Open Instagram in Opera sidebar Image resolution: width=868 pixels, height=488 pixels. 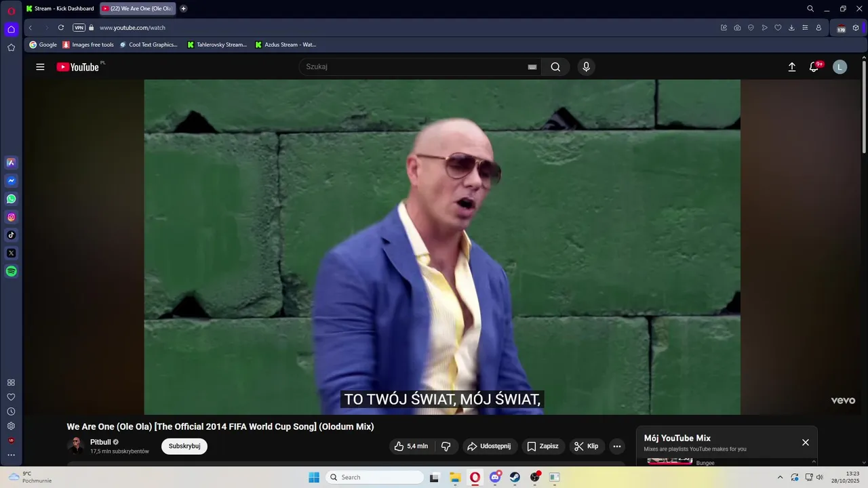tap(11, 218)
